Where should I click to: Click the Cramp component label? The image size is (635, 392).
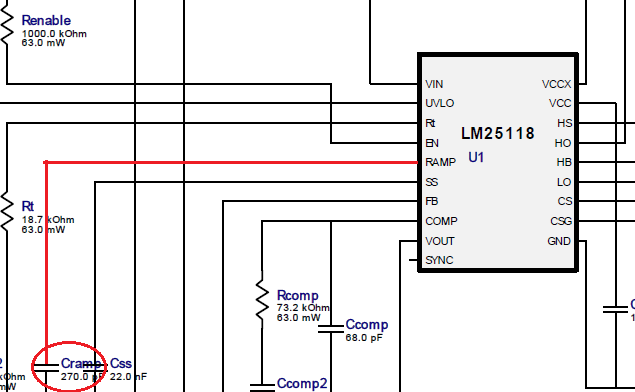pos(81,363)
